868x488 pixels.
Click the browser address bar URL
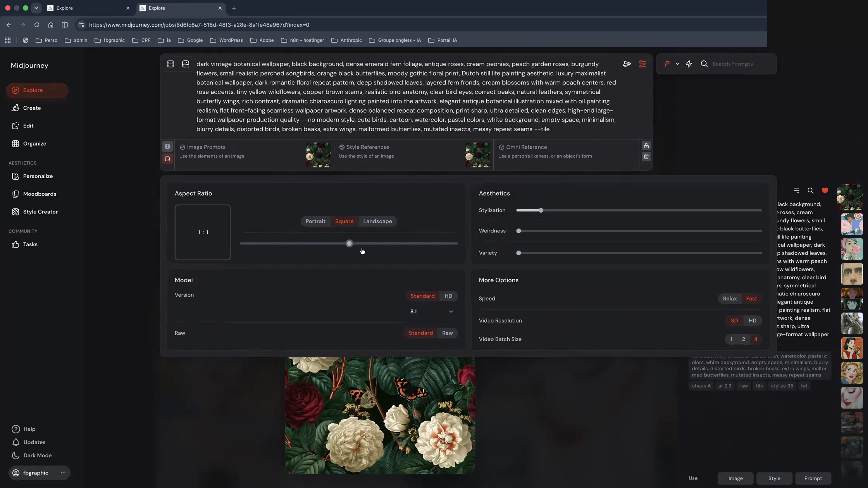(x=199, y=25)
